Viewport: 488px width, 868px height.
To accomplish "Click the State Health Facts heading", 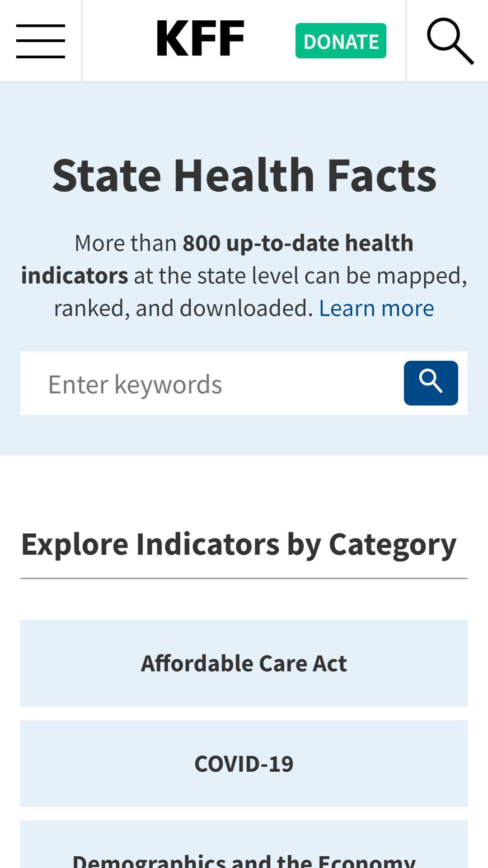I will (244, 175).
